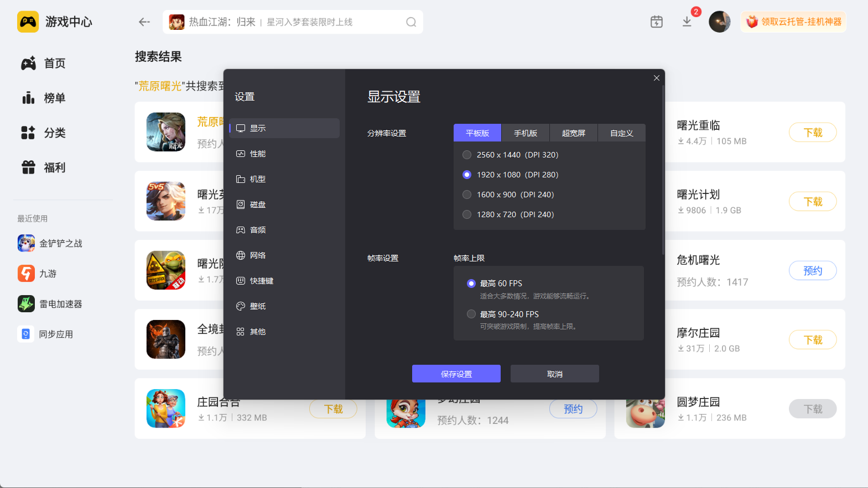Image resolution: width=868 pixels, height=488 pixels.
Task: Select 快捷键 settings category
Action: tap(284, 281)
